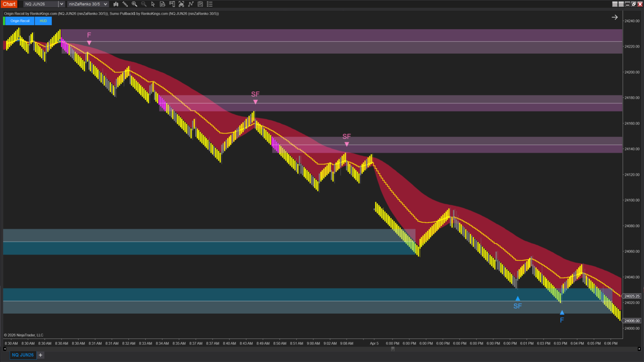The width and height of the screenshot is (644, 362).
Task: Click the Chart menu label
Action: tap(9, 4)
